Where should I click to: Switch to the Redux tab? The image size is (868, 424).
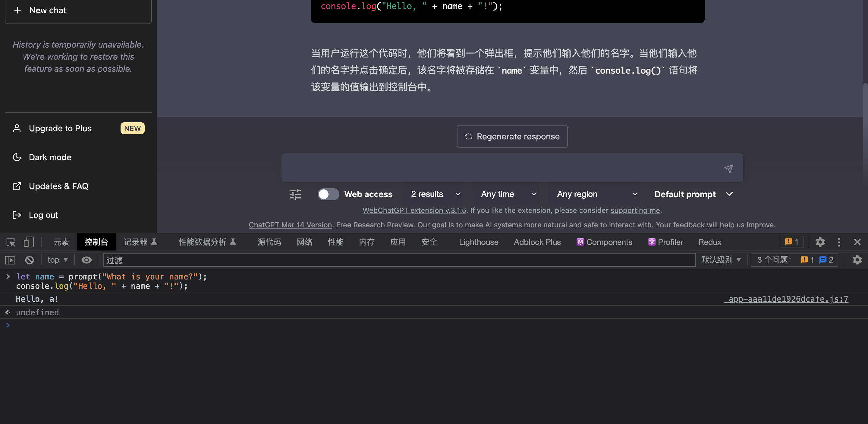coord(710,242)
